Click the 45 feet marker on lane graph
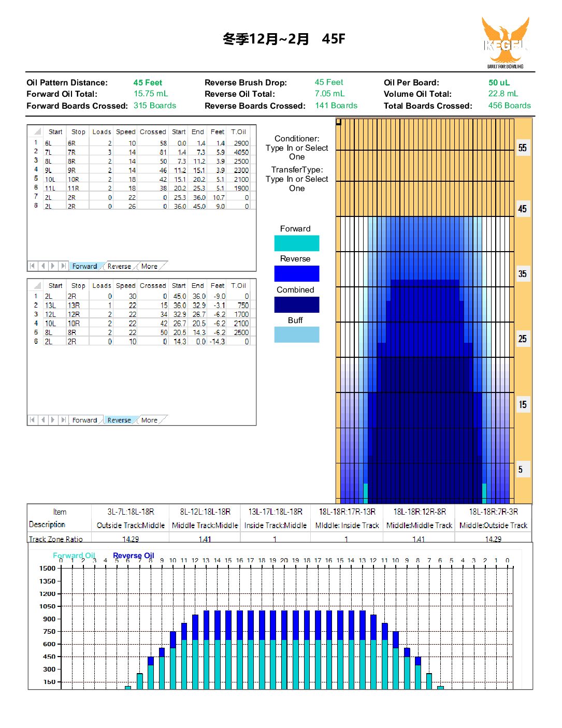Viewport: 562px width, 728px height. tap(523, 209)
